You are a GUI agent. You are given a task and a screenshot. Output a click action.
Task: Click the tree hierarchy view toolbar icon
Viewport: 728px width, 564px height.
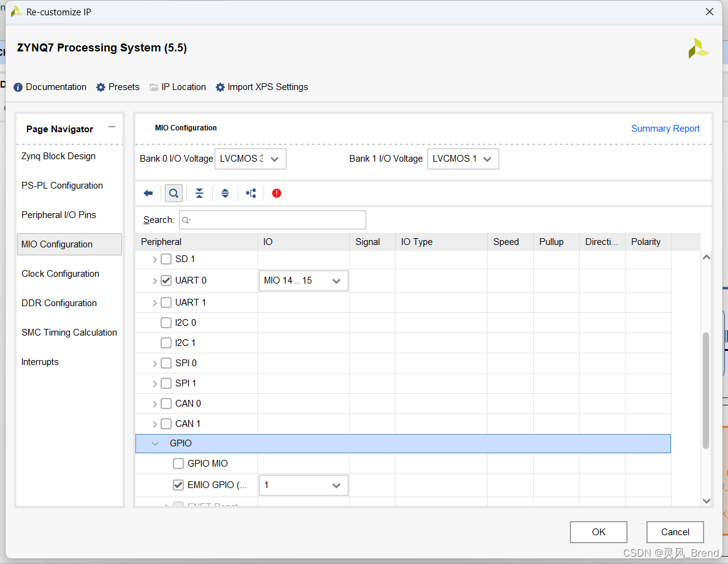[x=251, y=194]
